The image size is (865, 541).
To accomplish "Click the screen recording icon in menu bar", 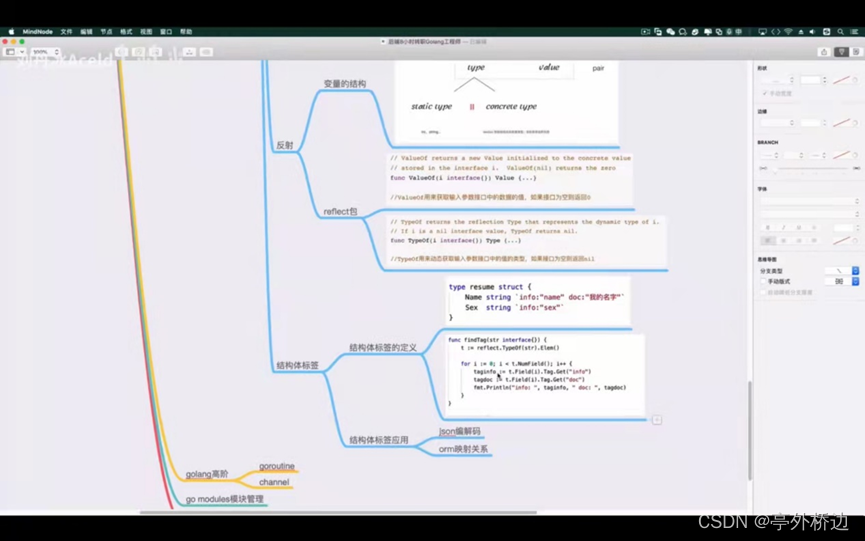I will click(x=645, y=32).
